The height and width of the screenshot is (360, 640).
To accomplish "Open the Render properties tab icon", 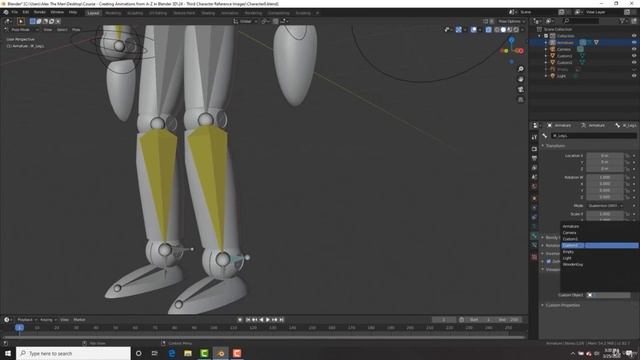I will (534, 149).
